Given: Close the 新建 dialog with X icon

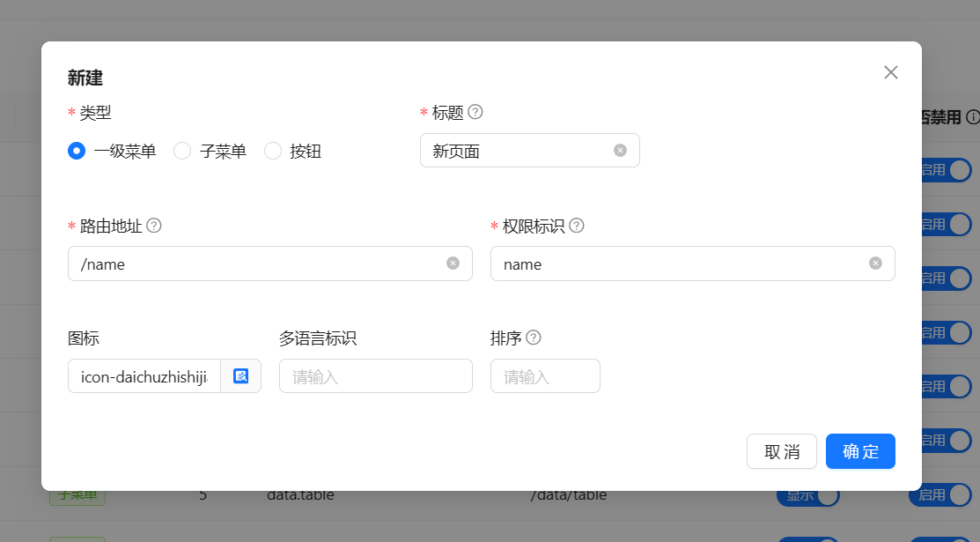Looking at the screenshot, I should pos(890,72).
